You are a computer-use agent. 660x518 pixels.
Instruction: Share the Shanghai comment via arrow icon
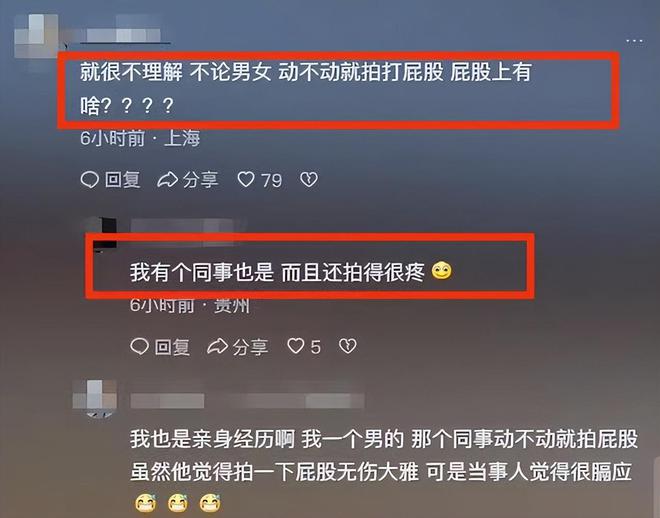168,180
